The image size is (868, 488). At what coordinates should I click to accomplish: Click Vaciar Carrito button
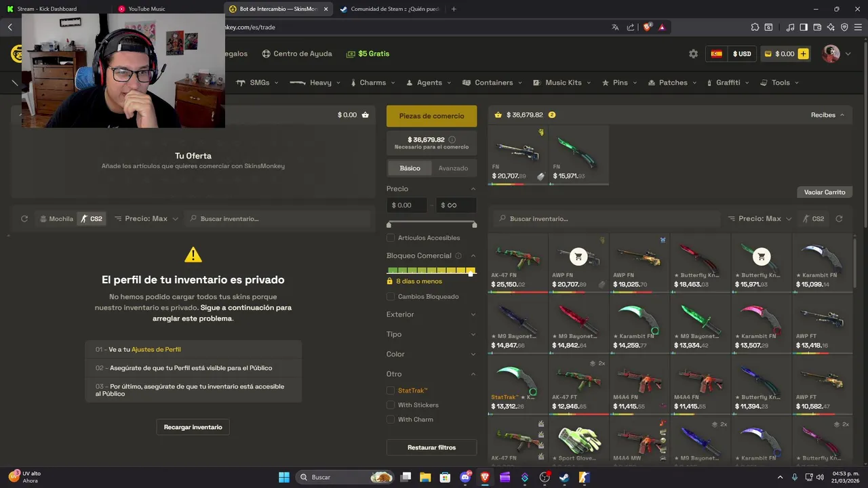pos(825,192)
